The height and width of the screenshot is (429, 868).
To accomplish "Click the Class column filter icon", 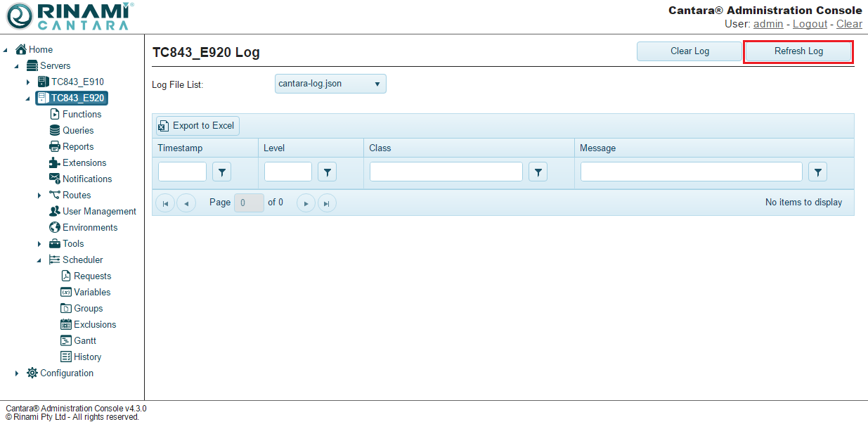I will [538, 172].
